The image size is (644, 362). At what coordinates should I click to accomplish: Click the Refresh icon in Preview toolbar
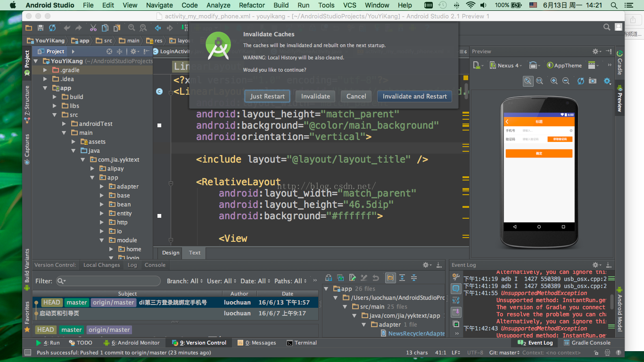click(581, 81)
